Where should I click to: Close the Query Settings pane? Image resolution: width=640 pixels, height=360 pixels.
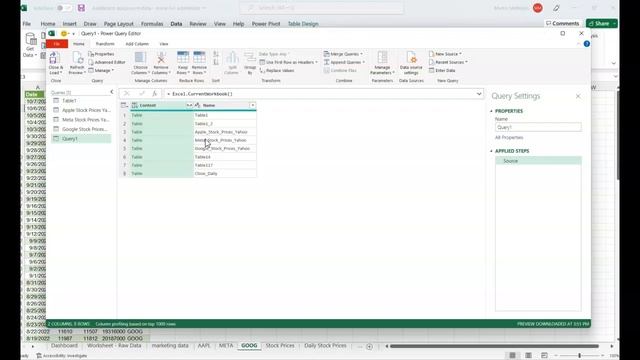[x=578, y=96]
